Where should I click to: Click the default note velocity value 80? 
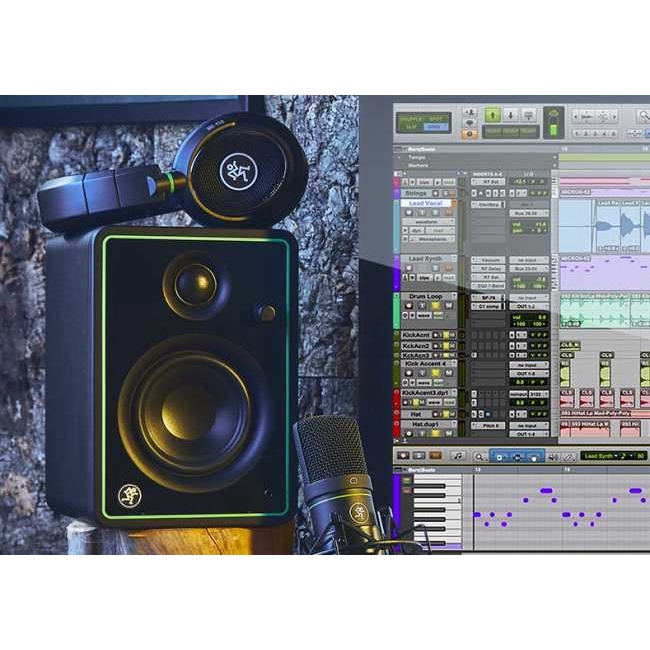tap(640, 456)
